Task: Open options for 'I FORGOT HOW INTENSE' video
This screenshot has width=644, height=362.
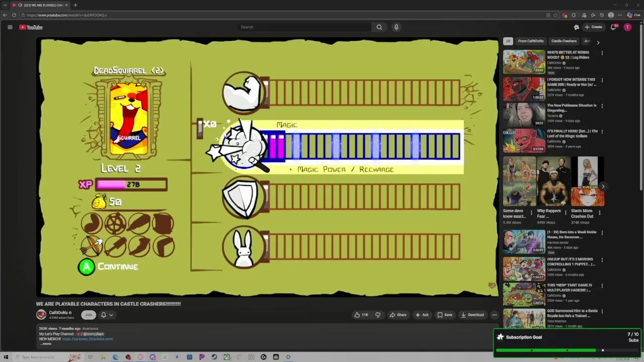Action: click(602, 80)
